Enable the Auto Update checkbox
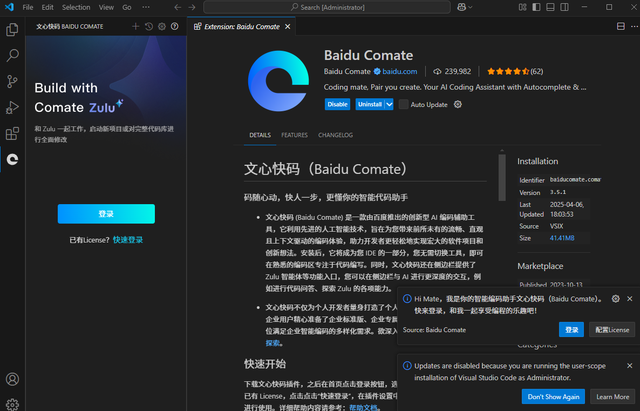This screenshot has height=411, width=640. point(403,104)
